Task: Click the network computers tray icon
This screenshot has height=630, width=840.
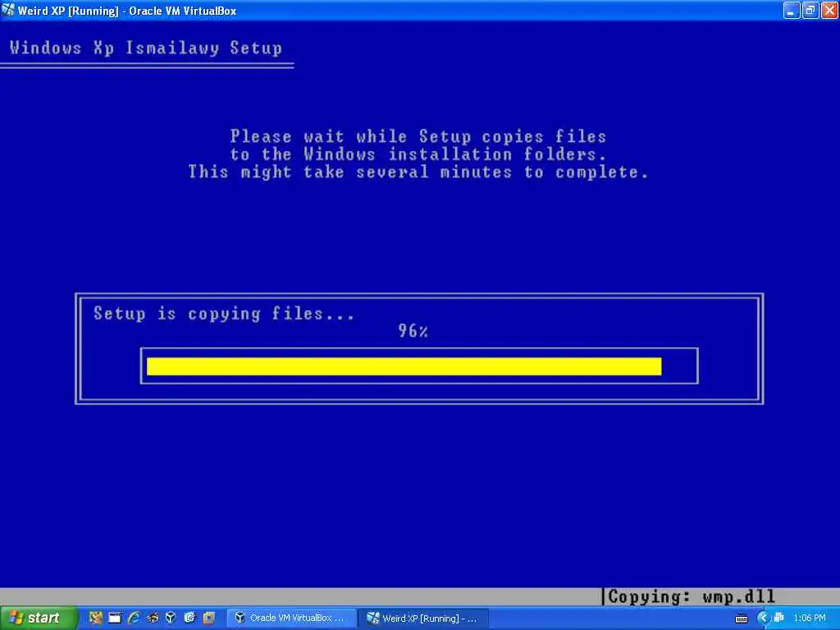Action: [779, 619]
